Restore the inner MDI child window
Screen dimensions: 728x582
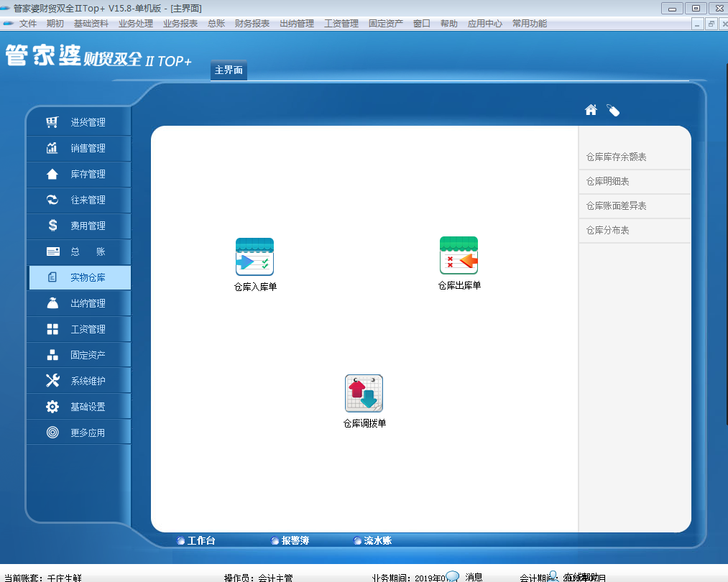pos(711,24)
